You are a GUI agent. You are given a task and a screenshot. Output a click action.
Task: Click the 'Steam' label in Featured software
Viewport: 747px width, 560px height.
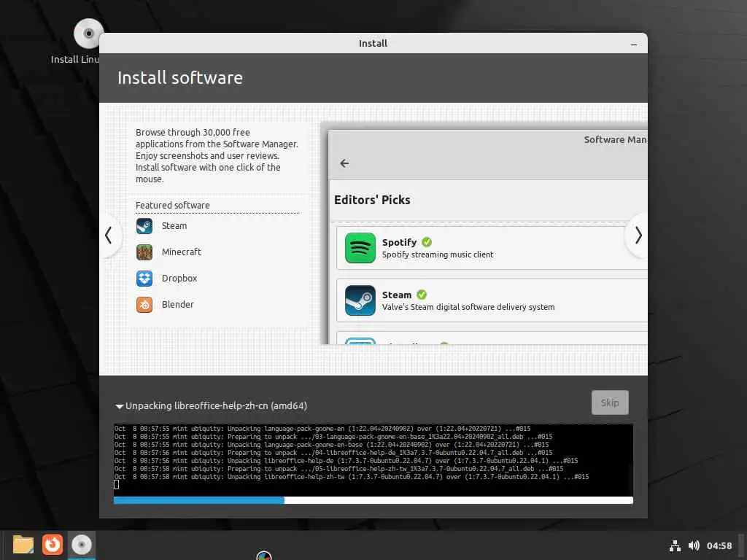pyautogui.click(x=174, y=226)
